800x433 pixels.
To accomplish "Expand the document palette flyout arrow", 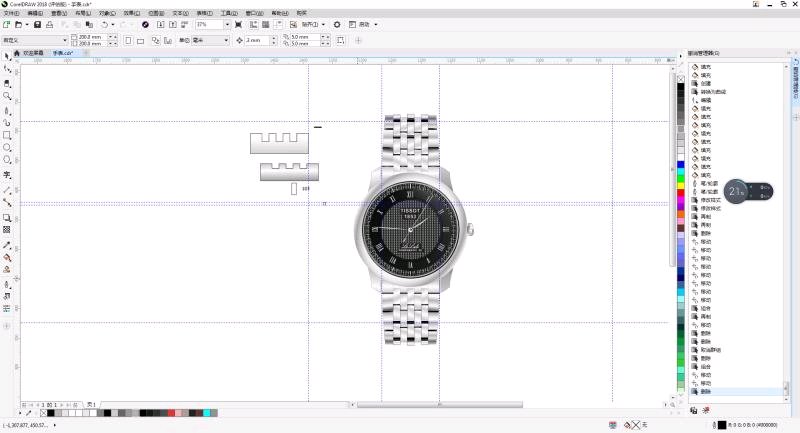I will point(20,413).
